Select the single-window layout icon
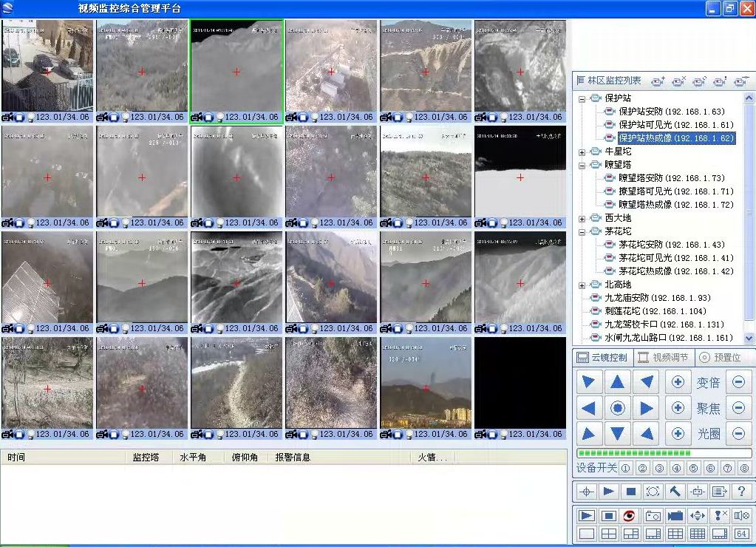This screenshot has height=547, width=756. 586,534
